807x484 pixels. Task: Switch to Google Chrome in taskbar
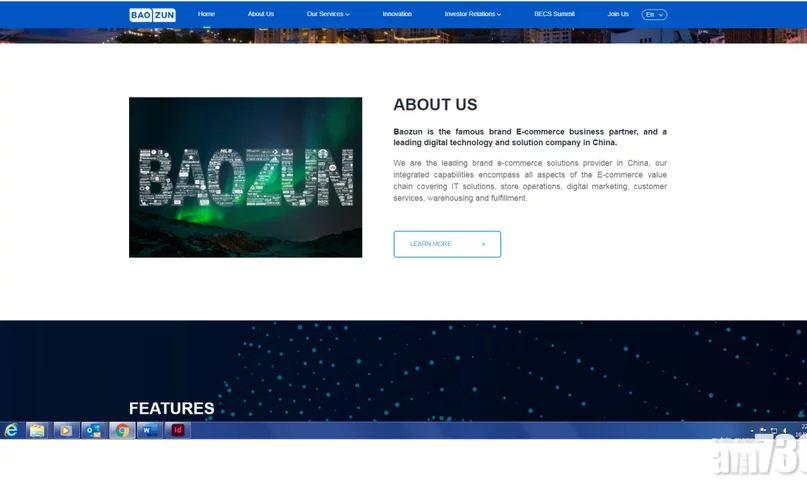122,430
